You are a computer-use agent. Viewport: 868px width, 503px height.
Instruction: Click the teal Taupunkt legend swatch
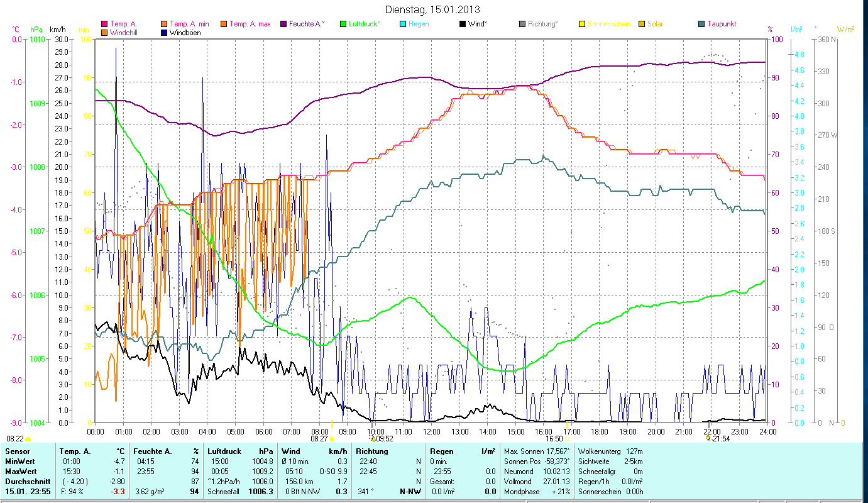(x=701, y=24)
